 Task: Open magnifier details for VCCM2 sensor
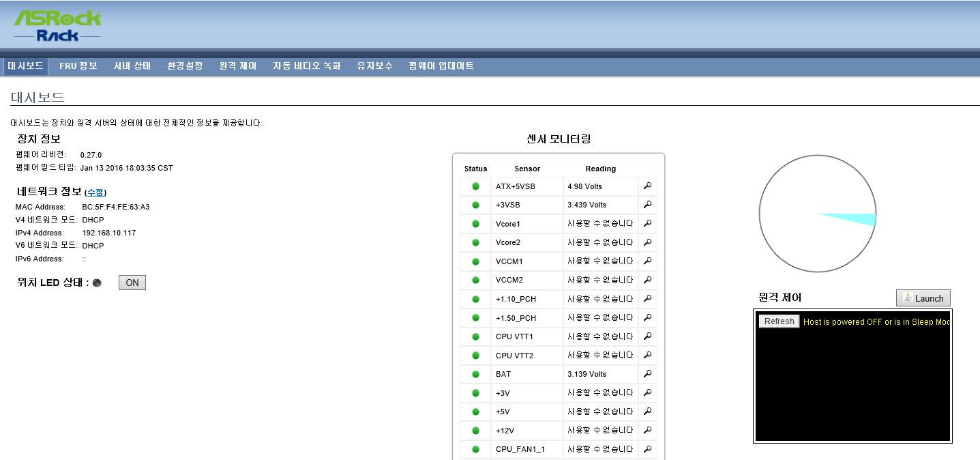pos(647,279)
